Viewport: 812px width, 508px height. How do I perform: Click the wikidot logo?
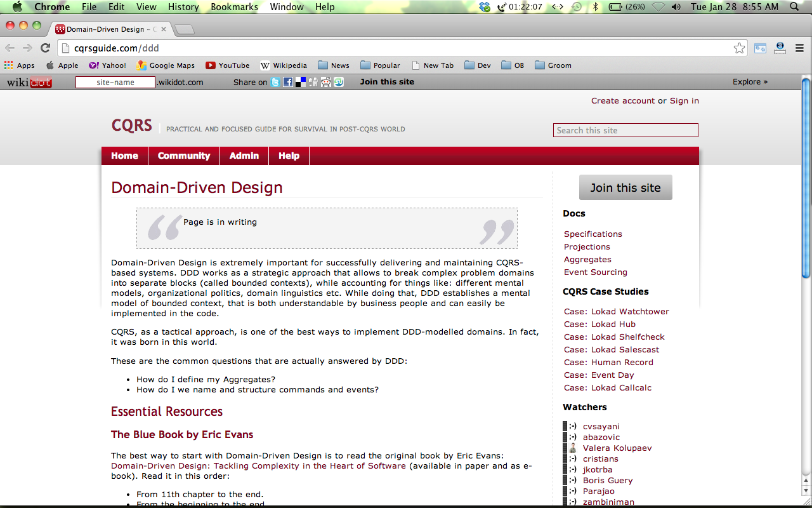point(29,82)
